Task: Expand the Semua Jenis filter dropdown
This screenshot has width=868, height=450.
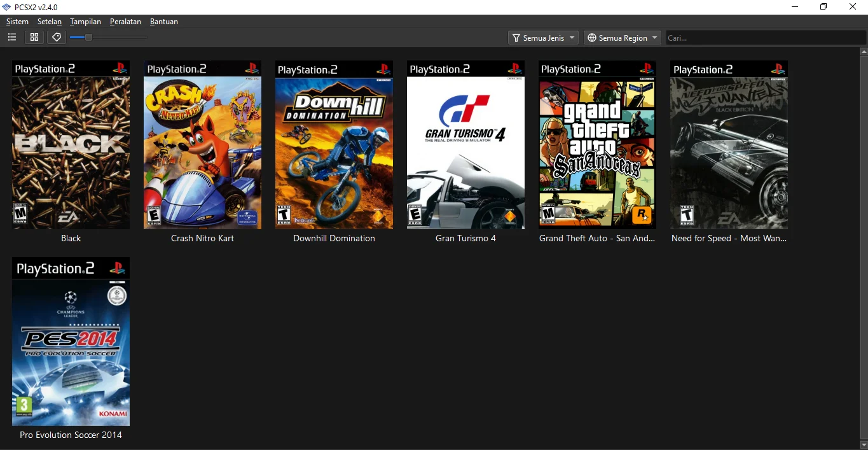Action: pos(543,38)
